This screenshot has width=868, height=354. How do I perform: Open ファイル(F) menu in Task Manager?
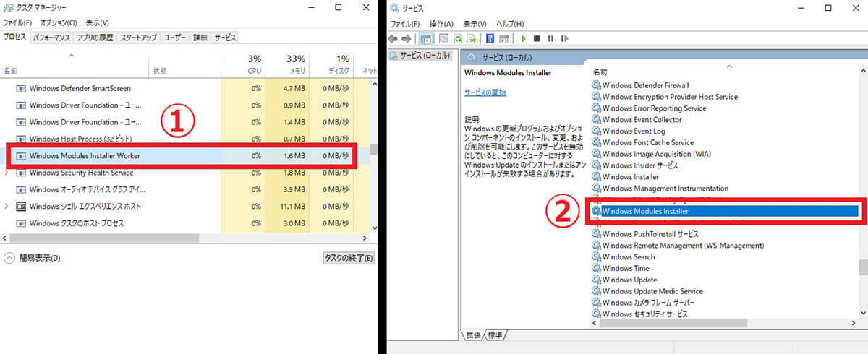pyautogui.click(x=17, y=23)
